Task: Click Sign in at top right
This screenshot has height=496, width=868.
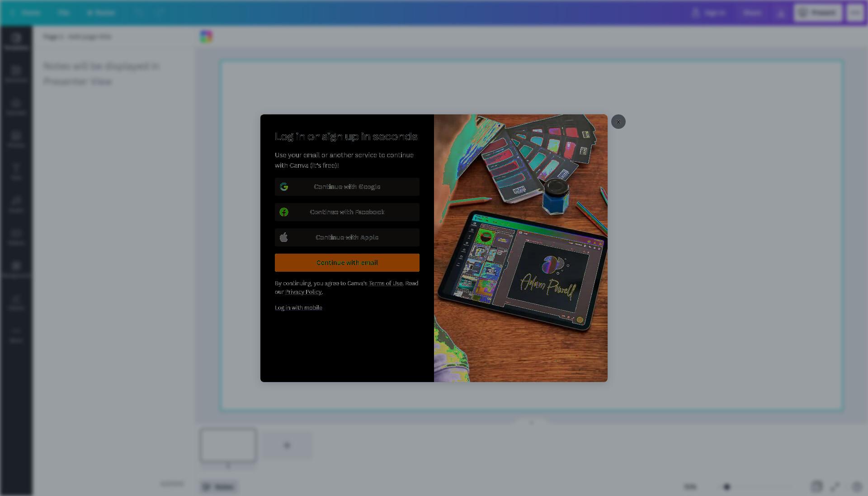Action: (709, 13)
